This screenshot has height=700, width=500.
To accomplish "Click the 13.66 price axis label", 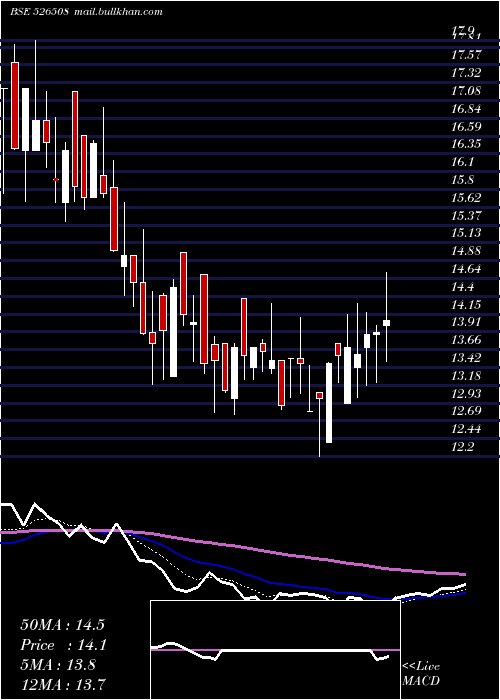I will point(466,340).
